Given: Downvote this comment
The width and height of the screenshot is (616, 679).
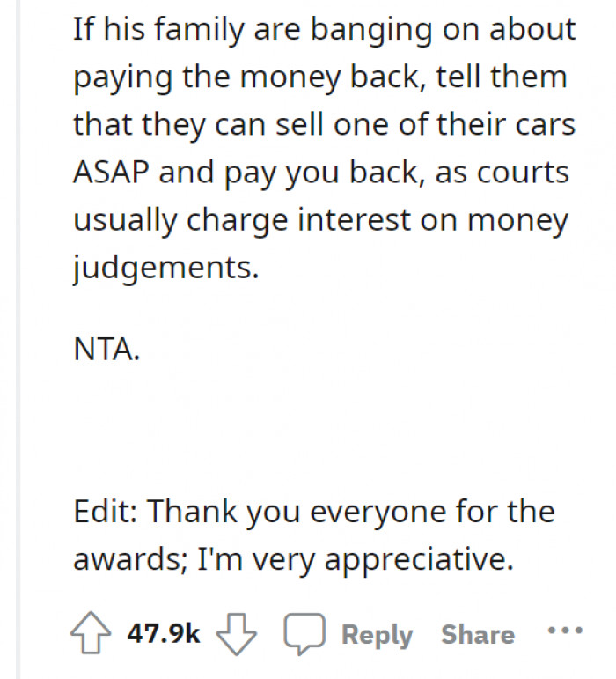Looking at the screenshot, I should (x=235, y=634).
